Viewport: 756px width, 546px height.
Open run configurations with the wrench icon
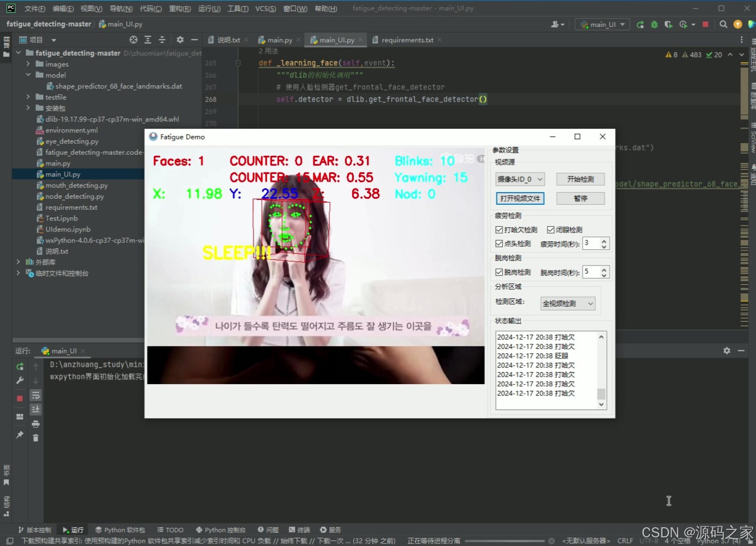tap(20, 380)
